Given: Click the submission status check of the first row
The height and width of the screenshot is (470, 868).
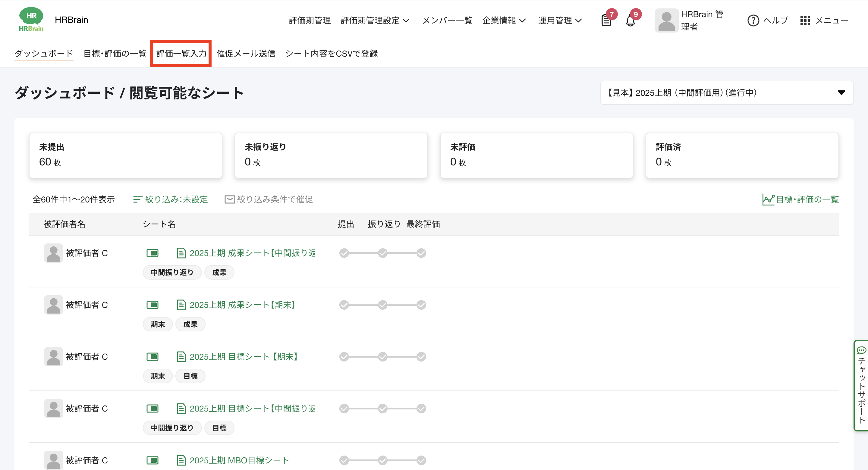Looking at the screenshot, I should (344, 253).
